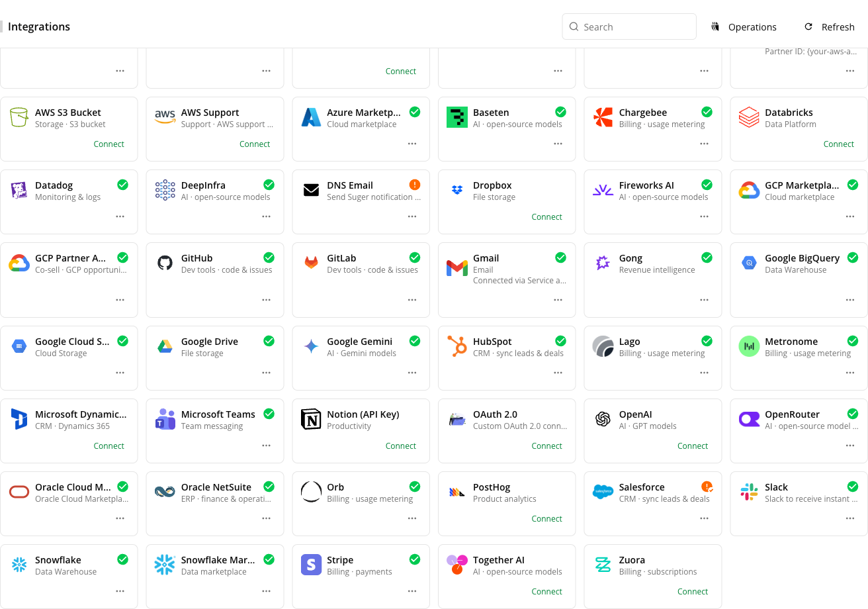Connect the Microsoft Dynamics integration
Image resolution: width=868 pixels, height=609 pixels.
coord(109,445)
